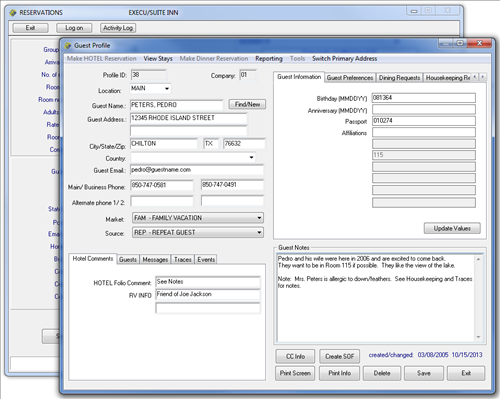
Task: Click the Print Screen button
Action: point(295,373)
